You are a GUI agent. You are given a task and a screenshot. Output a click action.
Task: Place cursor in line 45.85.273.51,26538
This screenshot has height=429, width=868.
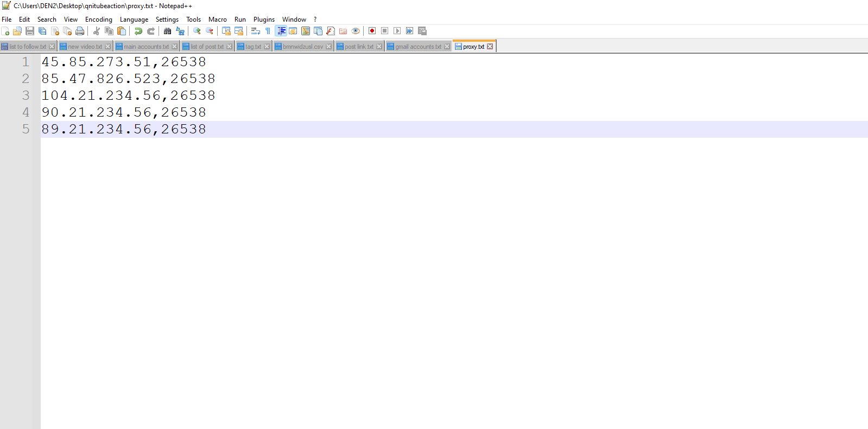pos(124,62)
